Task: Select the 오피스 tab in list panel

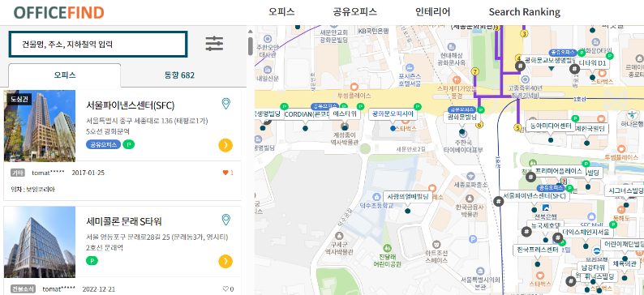Action: pyautogui.click(x=65, y=75)
